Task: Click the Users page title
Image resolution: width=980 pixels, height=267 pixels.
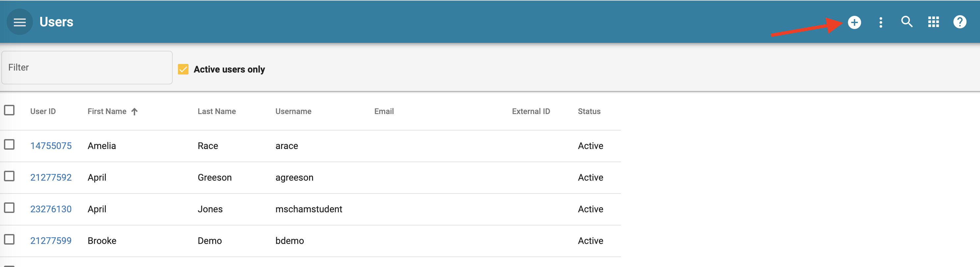Action: coord(56,22)
